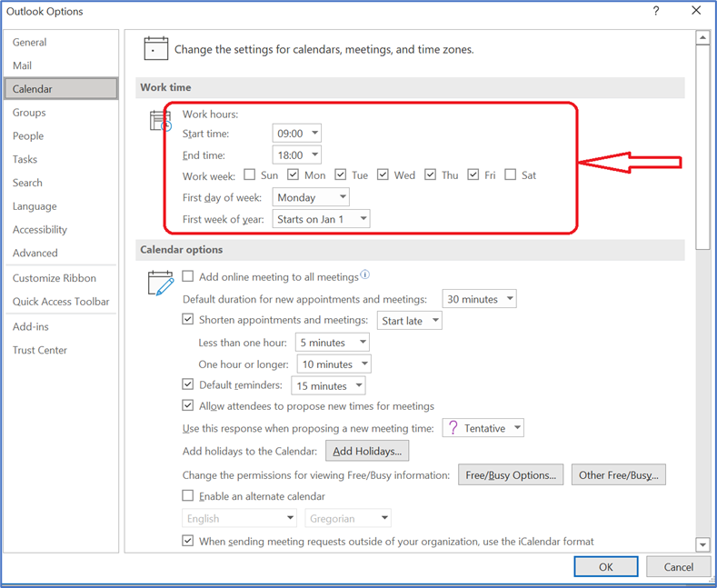Image resolution: width=717 pixels, height=588 pixels.
Task: Toggle the iCalendar format checkbox
Action: [187, 541]
